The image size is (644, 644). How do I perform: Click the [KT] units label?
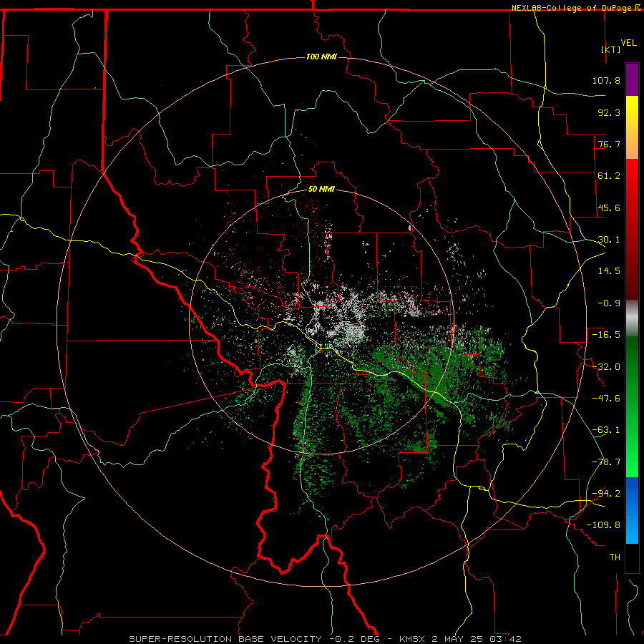pos(611,49)
